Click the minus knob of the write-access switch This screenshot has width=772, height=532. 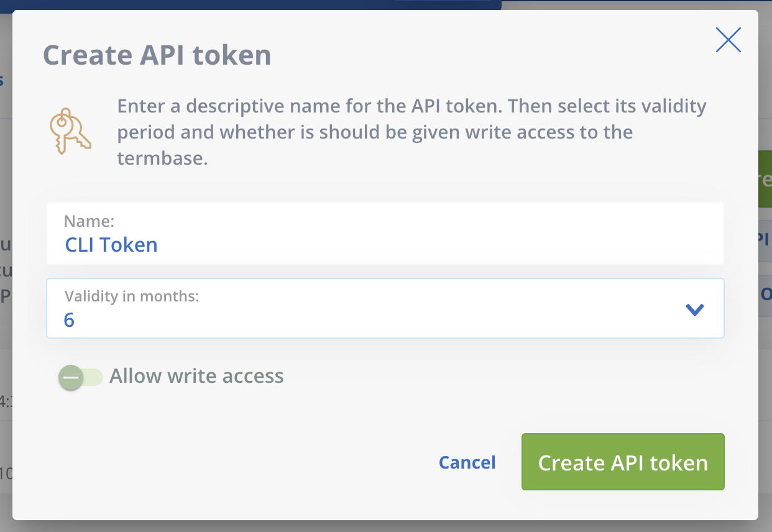pos(71,377)
